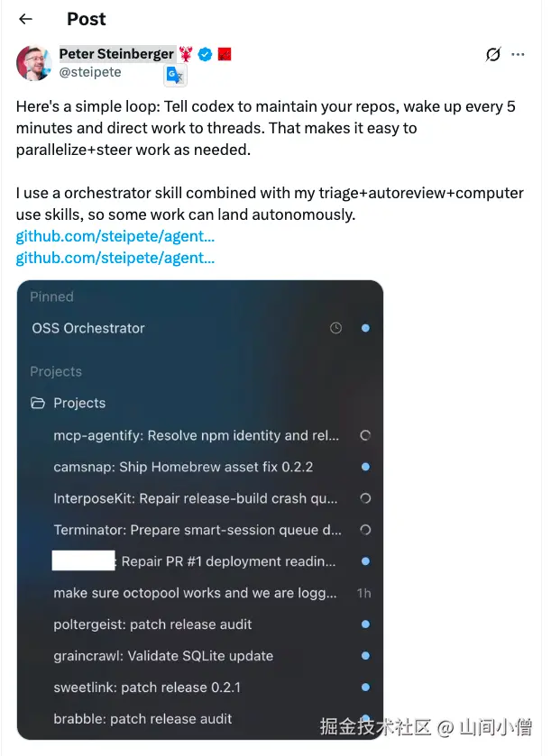Viewport: 551px width, 756px height.
Task: Select the pinned OSS Orchestrator thread
Action: pos(200,328)
